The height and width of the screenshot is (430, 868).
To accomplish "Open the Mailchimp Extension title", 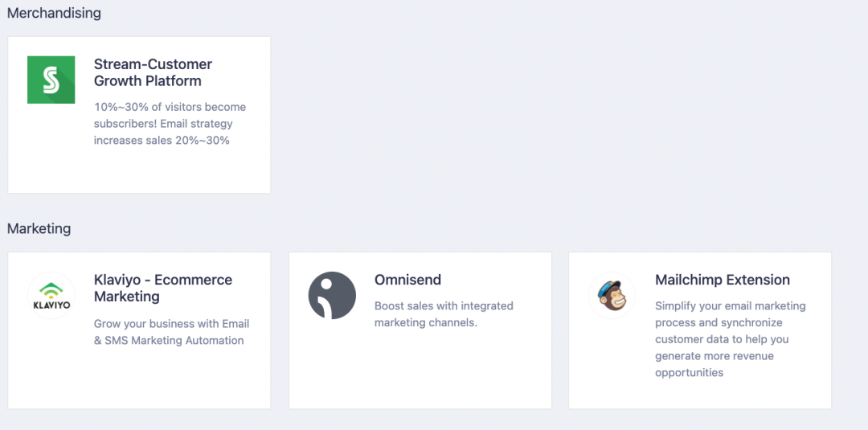I will (x=723, y=280).
